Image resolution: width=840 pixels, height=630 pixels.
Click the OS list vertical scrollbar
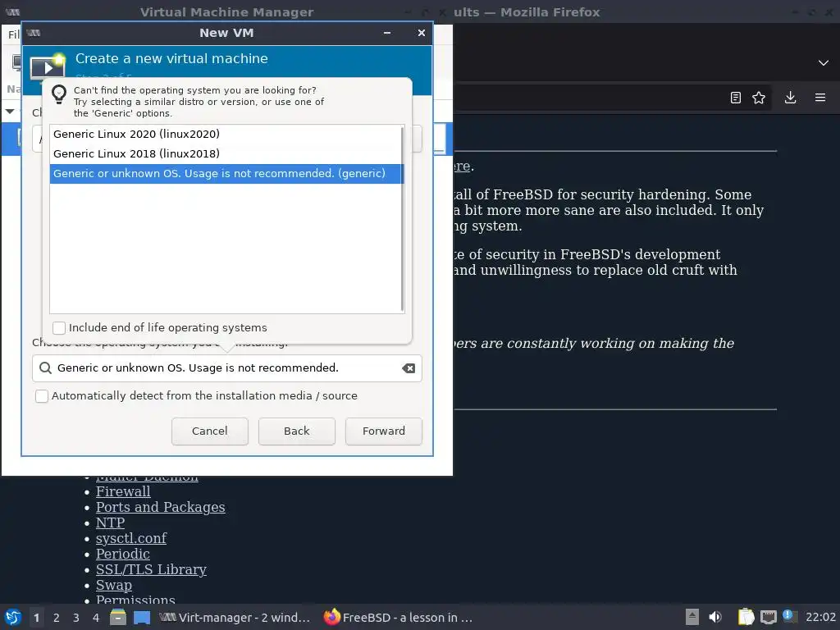(402, 218)
